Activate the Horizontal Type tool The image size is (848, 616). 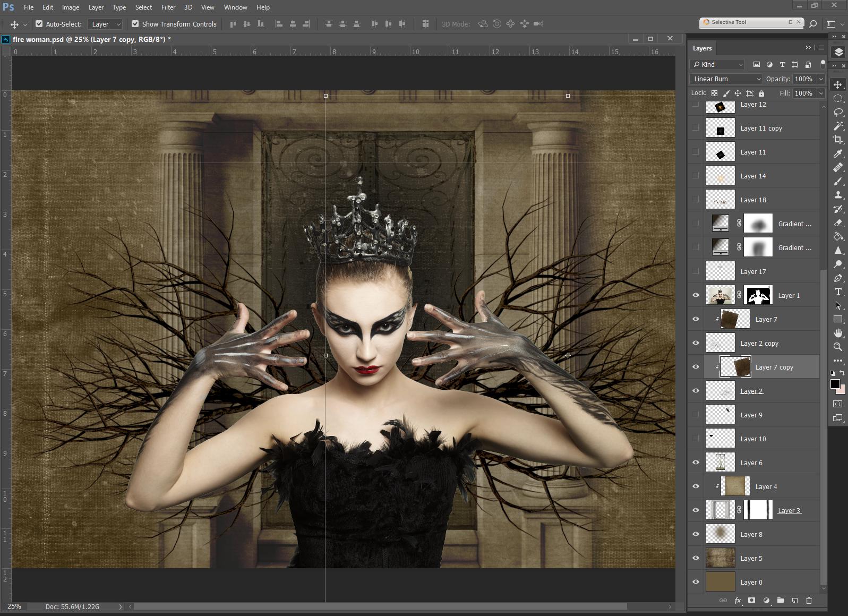pyautogui.click(x=838, y=292)
